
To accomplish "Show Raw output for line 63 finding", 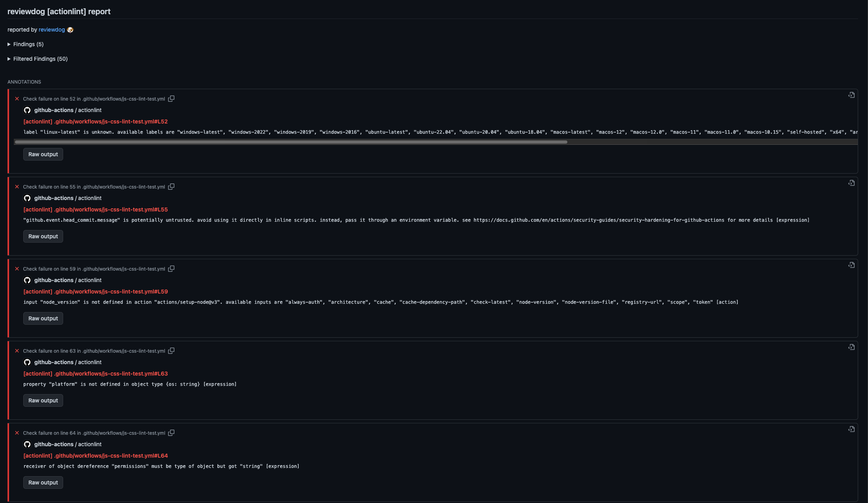I will 43,400.
